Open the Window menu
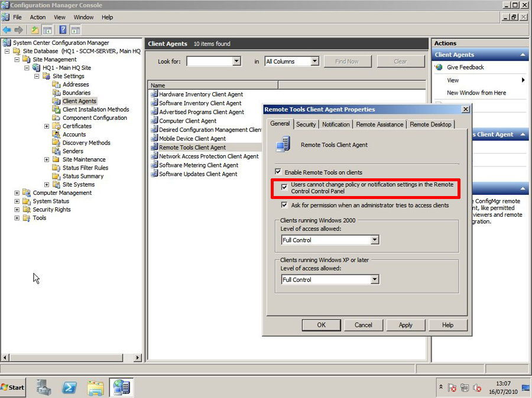This screenshot has width=532, height=398. tap(83, 17)
